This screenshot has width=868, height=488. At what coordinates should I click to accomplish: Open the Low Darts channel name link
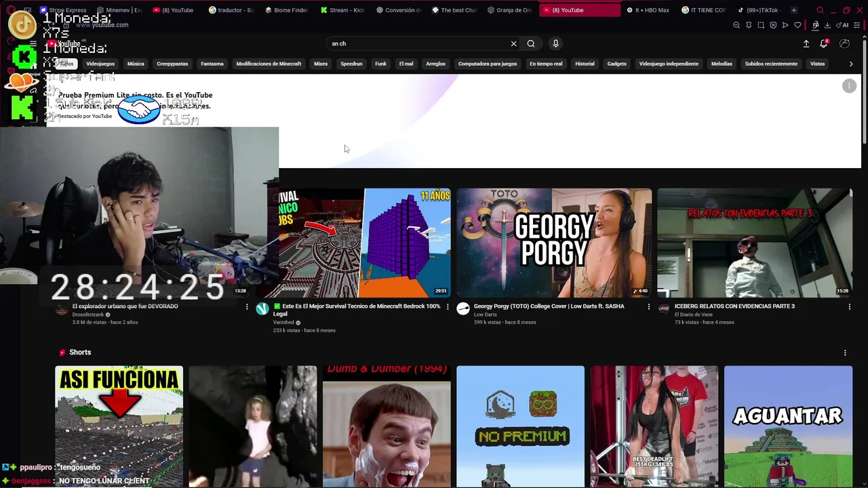(485, 314)
